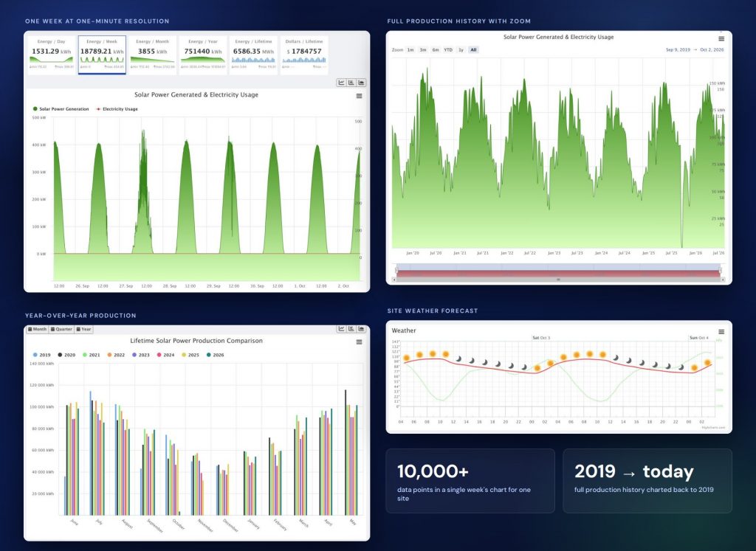Click the Sep 9, 2019 start date field
This screenshot has height=551, width=756.
pyautogui.click(x=678, y=49)
